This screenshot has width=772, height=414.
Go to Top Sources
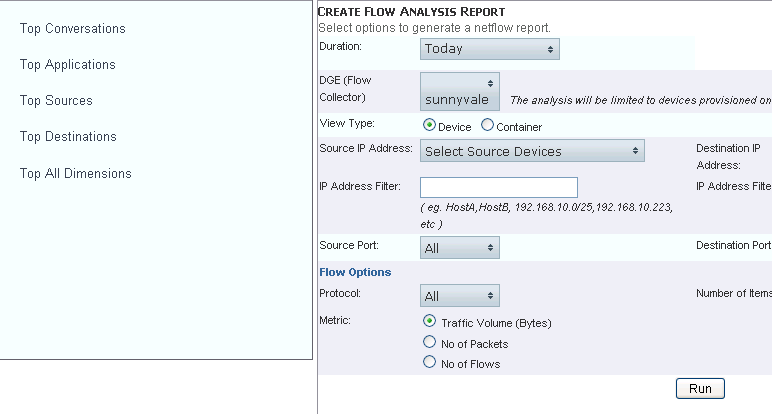56,101
